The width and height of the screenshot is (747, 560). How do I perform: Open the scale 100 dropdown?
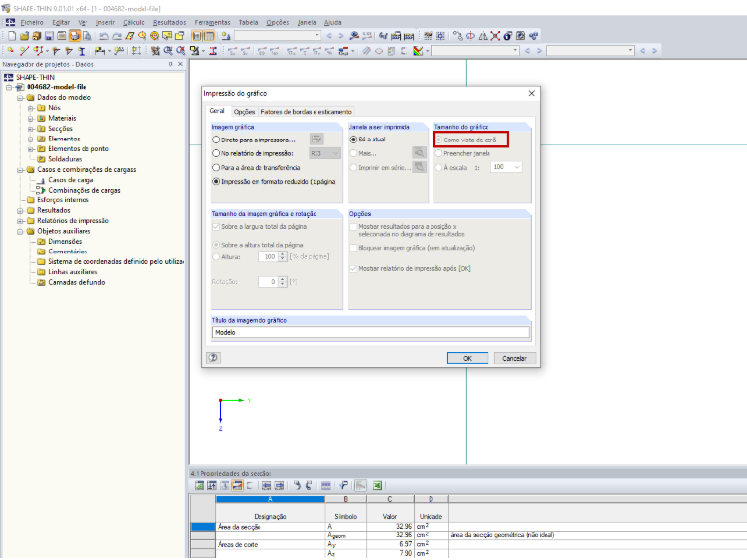[x=517, y=167]
